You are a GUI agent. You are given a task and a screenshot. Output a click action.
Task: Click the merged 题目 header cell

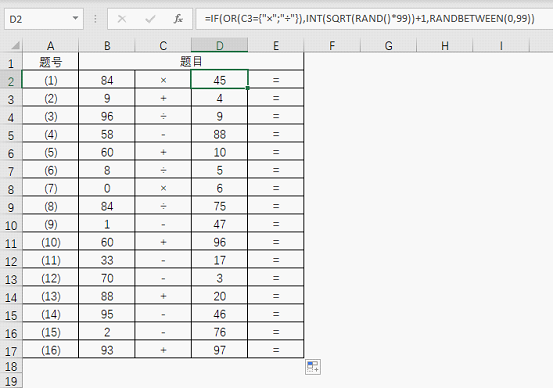pyautogui.click(x=191, y=62)
